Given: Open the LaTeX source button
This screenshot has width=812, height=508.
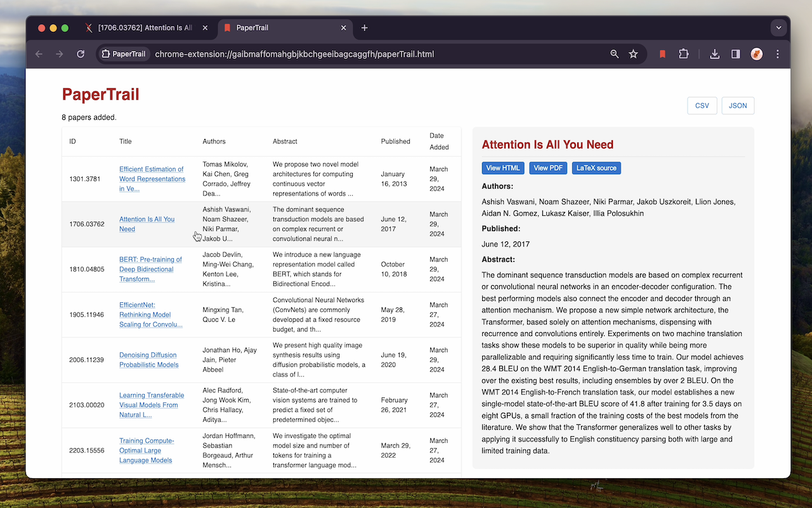Looking at the screenshot, I should (x=596, y=168).
